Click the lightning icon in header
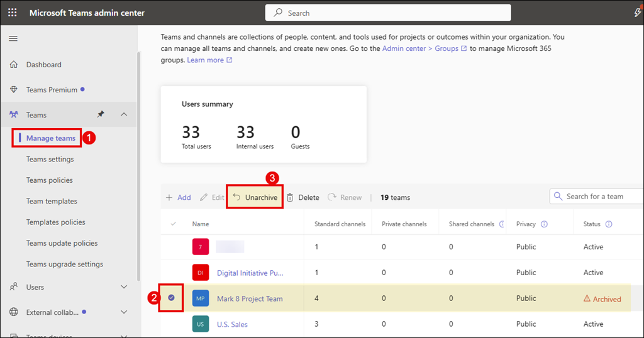The height and width of the screenshot is (338, 644). point(637,13)
